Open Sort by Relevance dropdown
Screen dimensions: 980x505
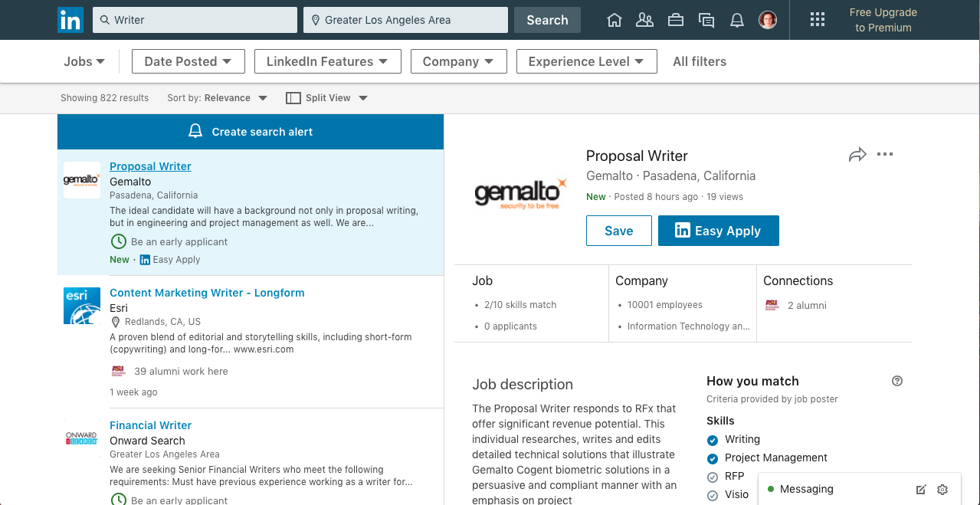218,98
